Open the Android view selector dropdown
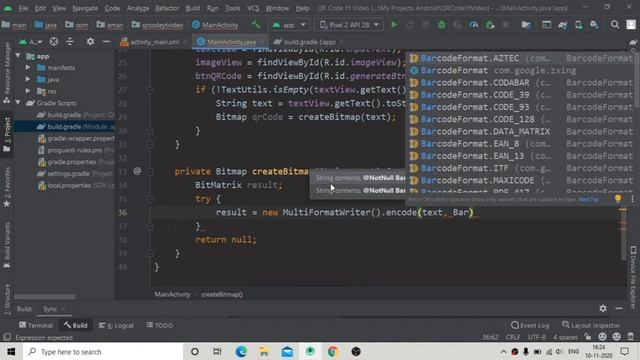This screenshot has width=640, height=360. point(31,42)
